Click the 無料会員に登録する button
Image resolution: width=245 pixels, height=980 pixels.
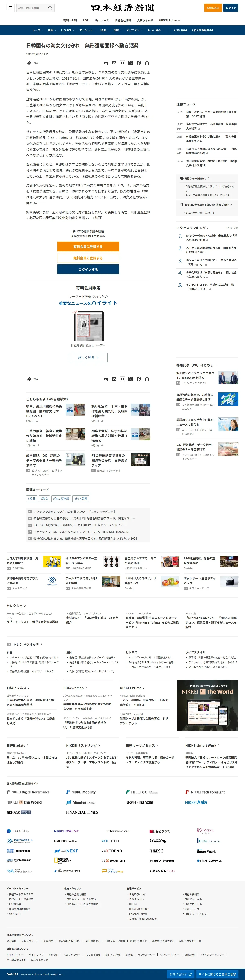tap(88, 258)
